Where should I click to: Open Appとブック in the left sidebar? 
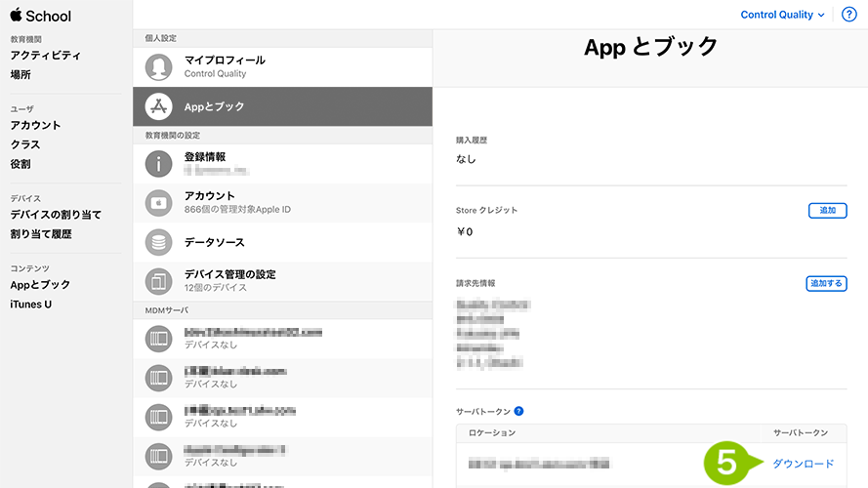[x=40, y=285]
